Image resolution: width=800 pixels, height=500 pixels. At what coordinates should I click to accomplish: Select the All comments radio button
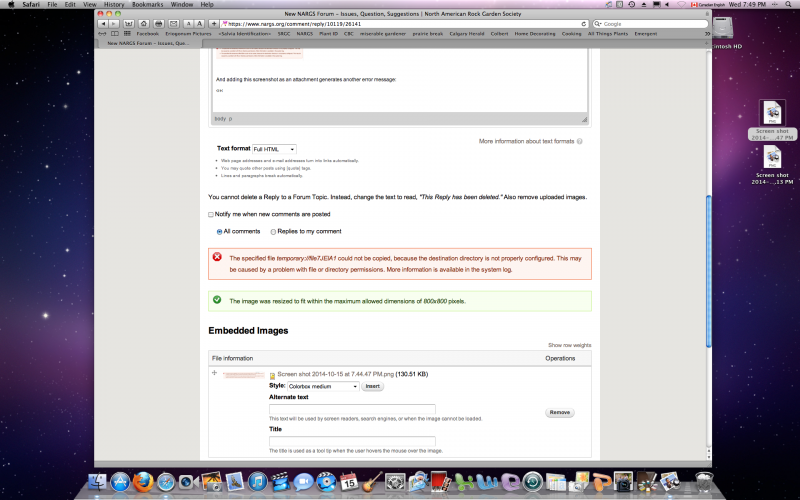[x=219, y=231]
